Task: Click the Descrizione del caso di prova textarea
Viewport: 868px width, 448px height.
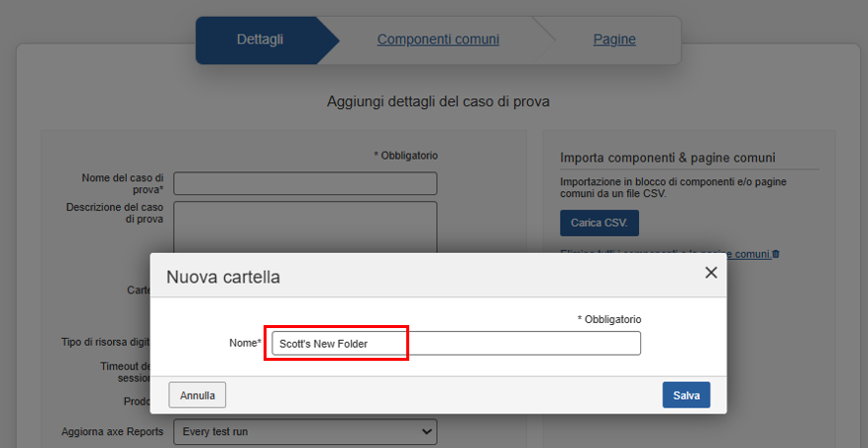Action: [304, 226]
